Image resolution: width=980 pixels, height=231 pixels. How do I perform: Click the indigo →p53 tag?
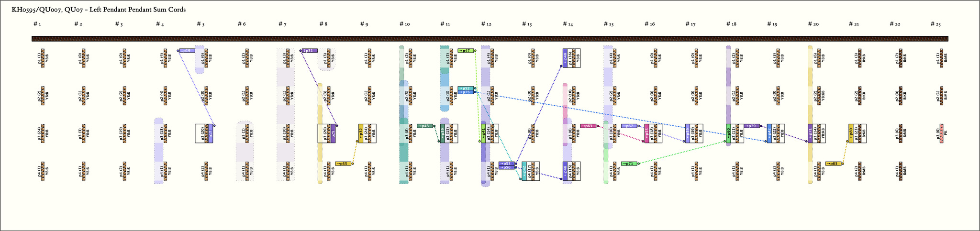coord(507,164)
